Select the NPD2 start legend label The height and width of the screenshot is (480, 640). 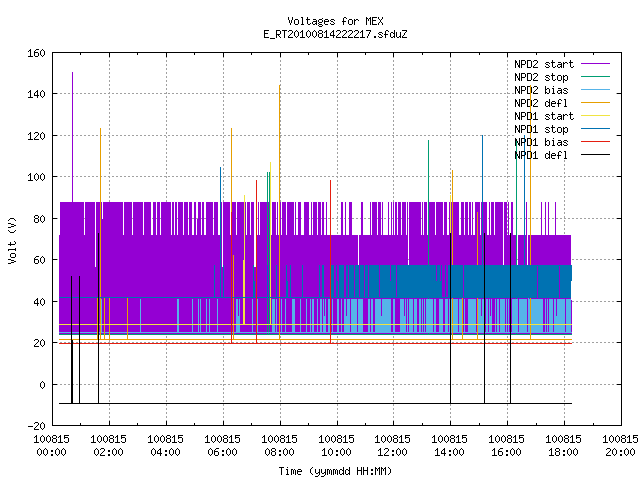(x=544, y=64)
